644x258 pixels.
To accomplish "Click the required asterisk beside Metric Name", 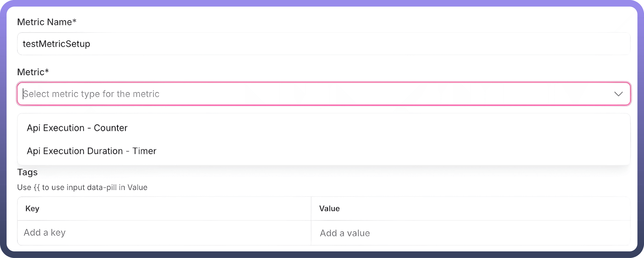I will (74, 21).
